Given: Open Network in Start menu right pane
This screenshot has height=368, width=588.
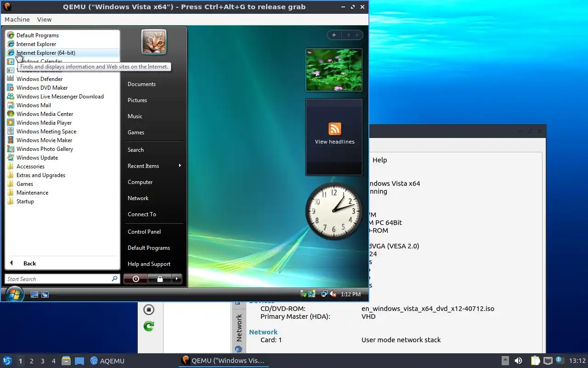Looking at the screenshot, I should 138,198.
